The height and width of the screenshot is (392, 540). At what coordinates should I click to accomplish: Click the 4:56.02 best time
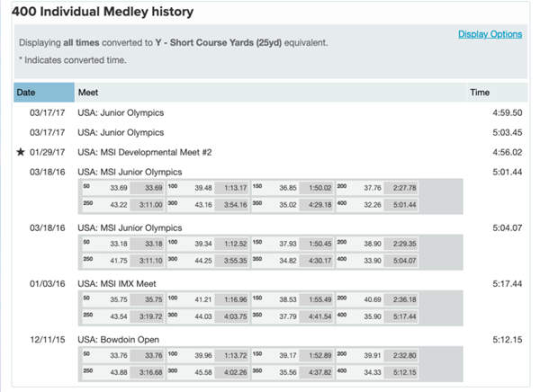[x=508, y=152]
